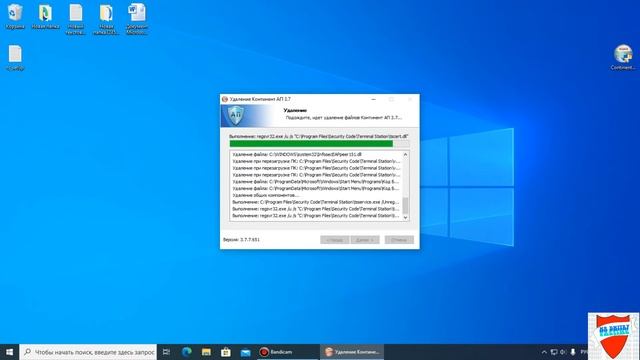
Task: Click the Удаление Континент taskbar button
Action: [x=352, y=352]
